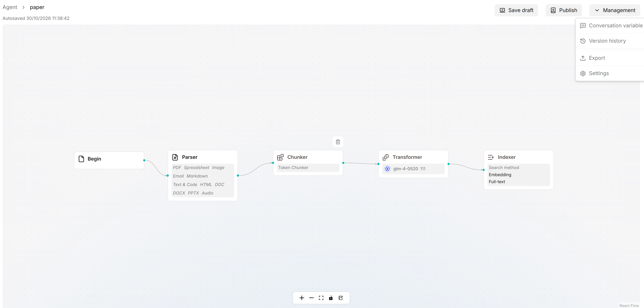Select the Indexer node title
644x308 pixels.
(x=507, y=157)
